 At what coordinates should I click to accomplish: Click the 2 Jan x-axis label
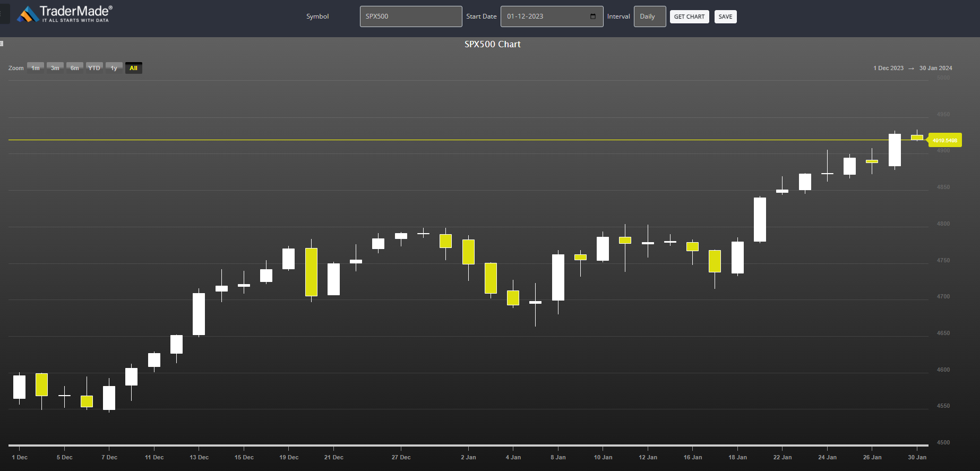click(468, 457)
